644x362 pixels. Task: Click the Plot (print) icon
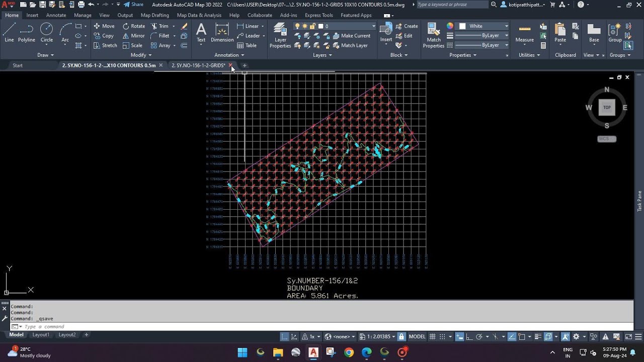click(82, 5)
